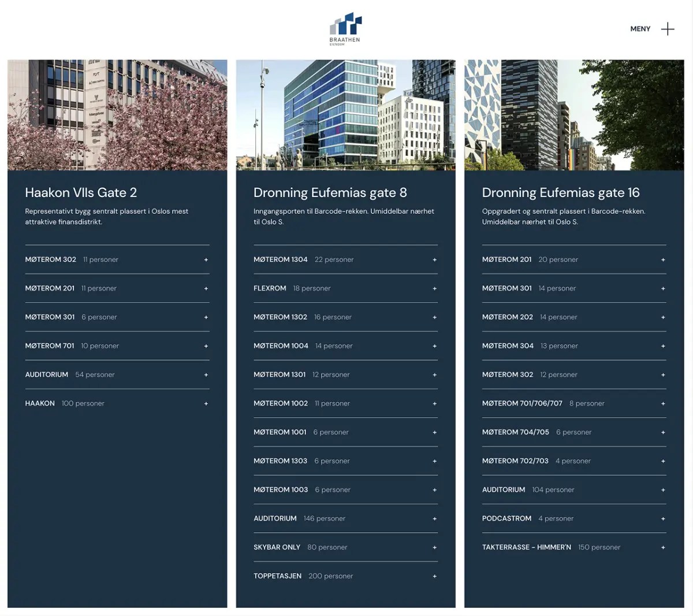Click plus icon beside Møterom 704/705

click(663, 432)
